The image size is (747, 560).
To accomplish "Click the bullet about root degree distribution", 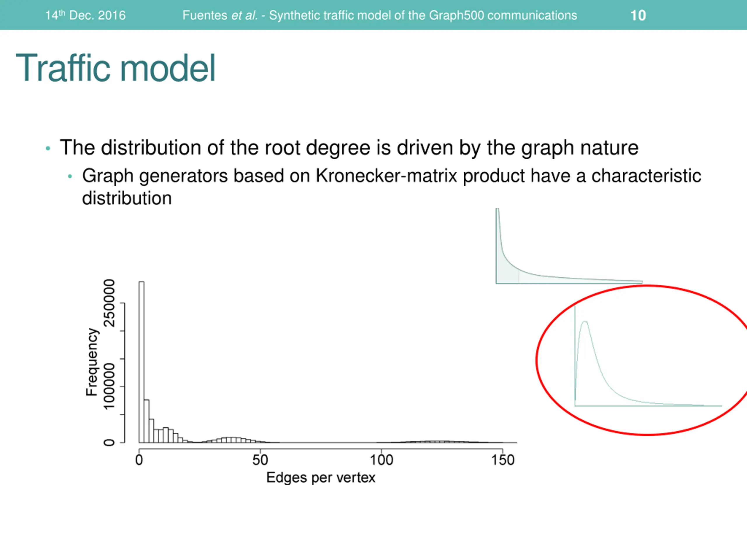I will pyautogui.click(x=349, y=148).
